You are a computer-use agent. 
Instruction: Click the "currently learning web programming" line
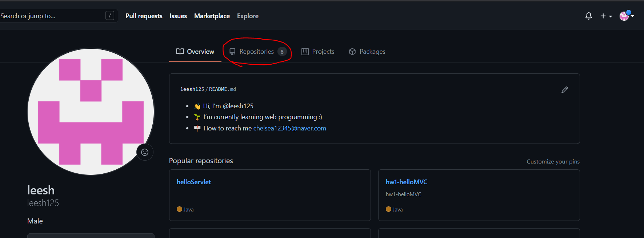[263, 117]
